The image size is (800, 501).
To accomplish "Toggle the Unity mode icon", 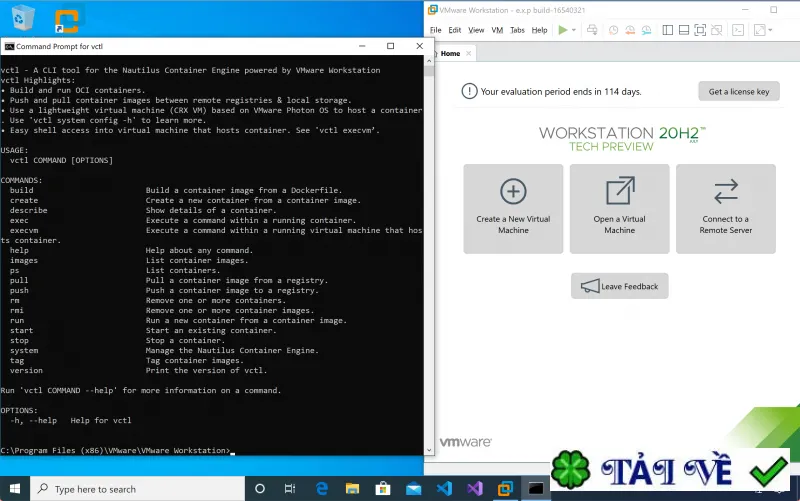I will coord(716,30).
